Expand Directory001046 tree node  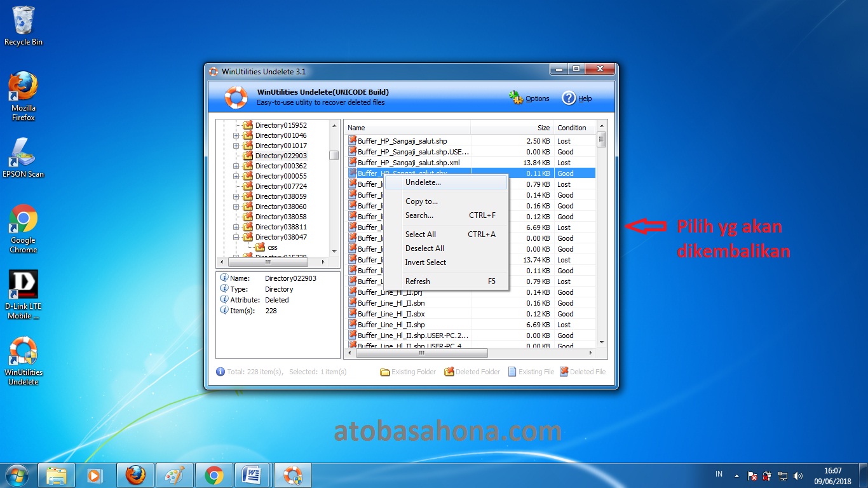(236, 135)
